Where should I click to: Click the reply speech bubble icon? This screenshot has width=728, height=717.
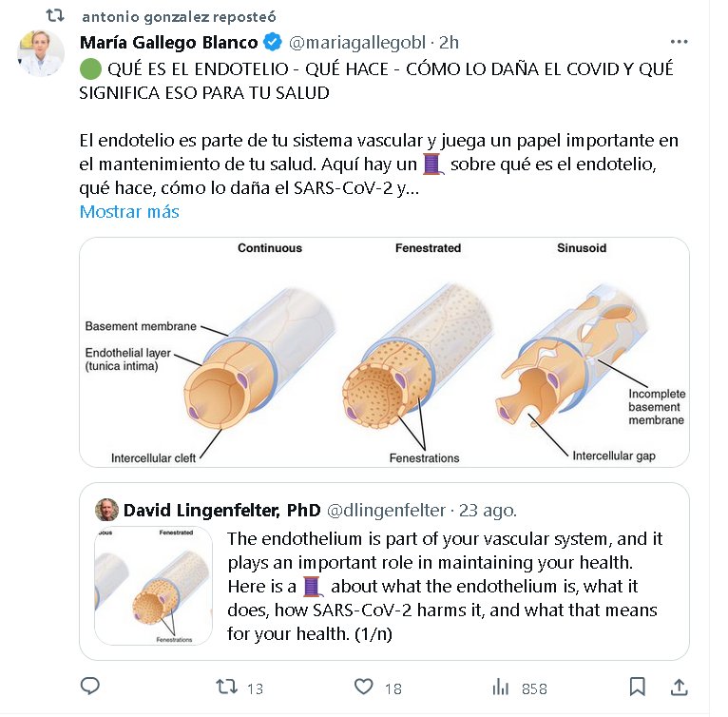coord(90,687)
